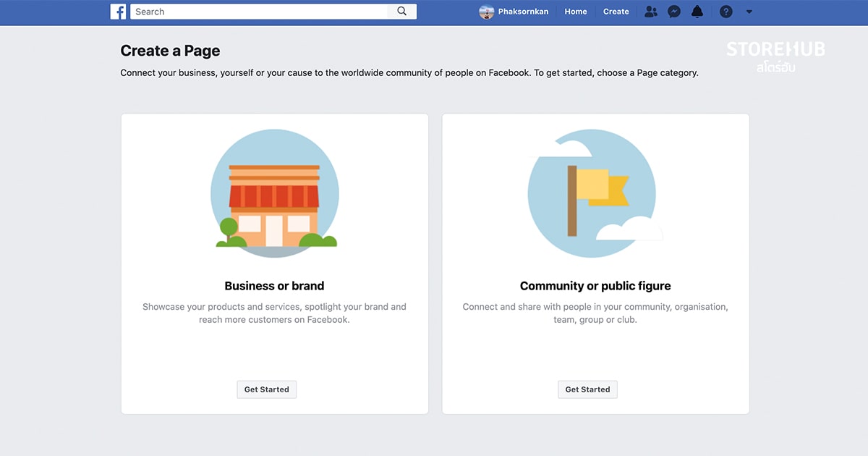
Task: Open the account settings dropdown arrow
Action: [749, 11]
